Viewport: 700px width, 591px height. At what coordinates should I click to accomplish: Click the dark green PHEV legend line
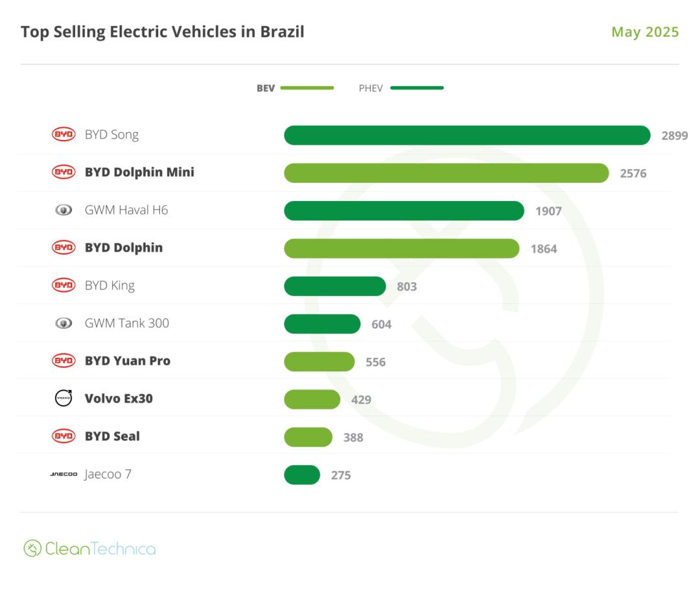click(417, 88)
